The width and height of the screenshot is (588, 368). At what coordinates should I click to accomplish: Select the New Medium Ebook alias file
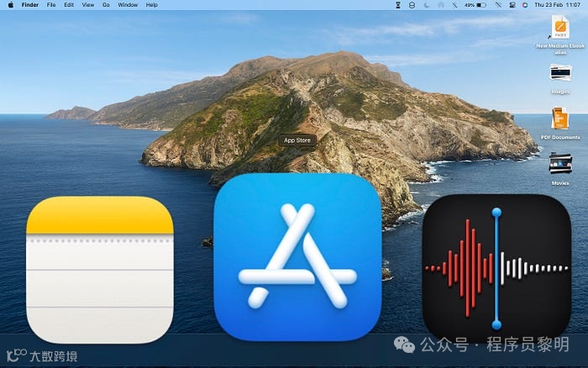[x=560, y=34]
